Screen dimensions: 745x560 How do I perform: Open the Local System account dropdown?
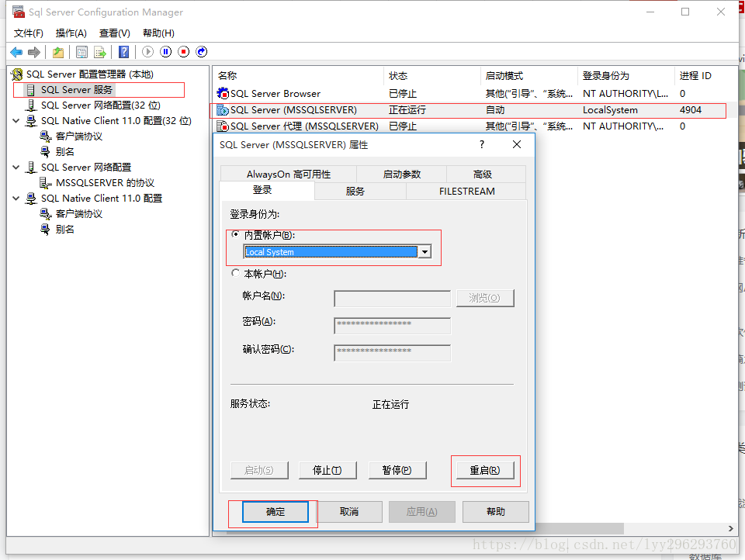(424, 252)
